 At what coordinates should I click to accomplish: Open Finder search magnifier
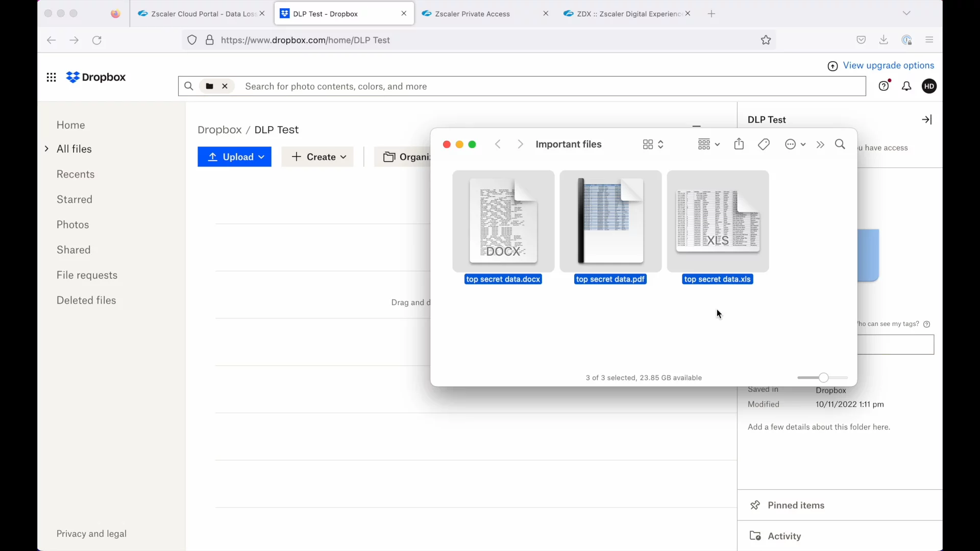[x=840, y=144]
